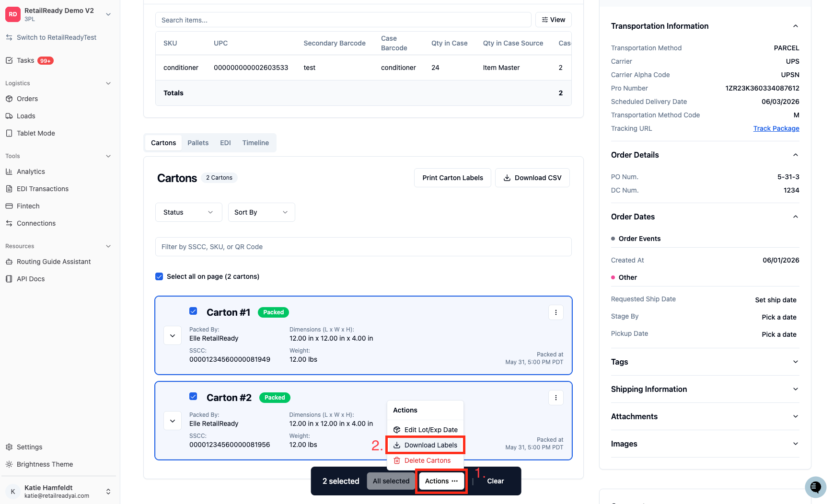Open the chat support bubble icon
The image size is (833, 504).
815,487
